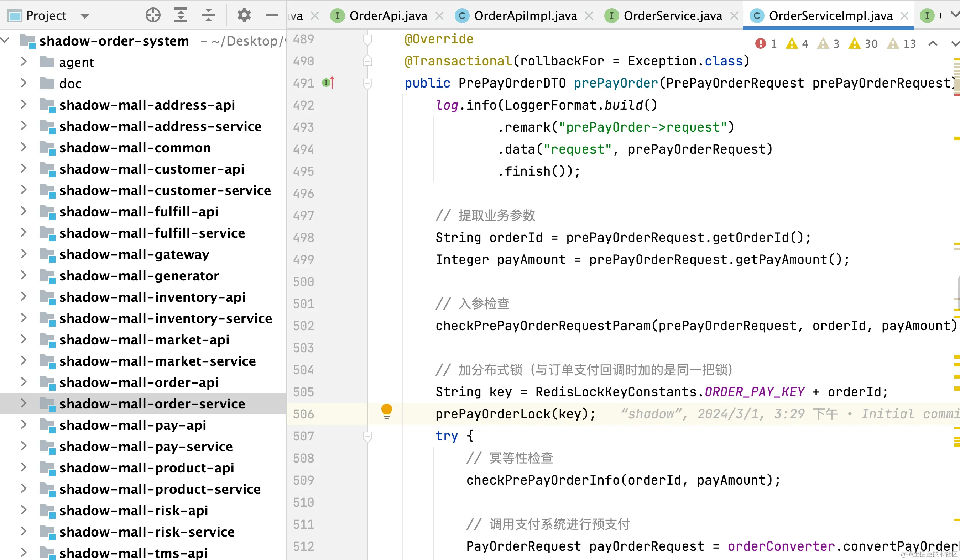
Task: Click Collapse All in project toolbar
Action: [208, 15]
